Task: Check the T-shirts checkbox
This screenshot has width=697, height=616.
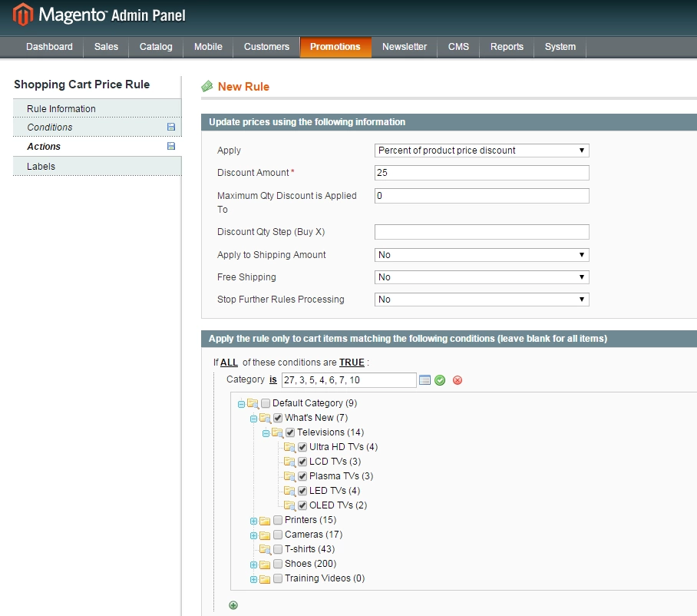Action: [x=278, y=549]
